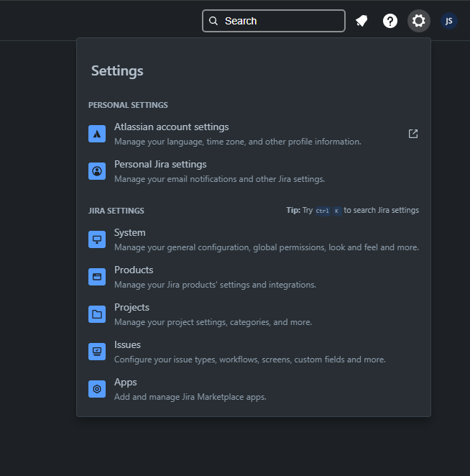Open the notifications bell
This screenshot has width=470, height=476.
click(x=361, y=21)
